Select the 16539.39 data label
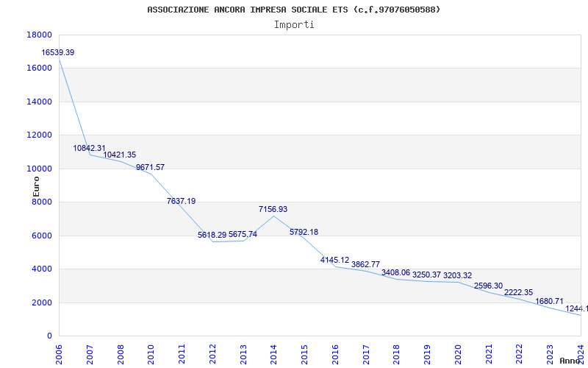This screenshot has width=588, height=368. click(58, 52)
